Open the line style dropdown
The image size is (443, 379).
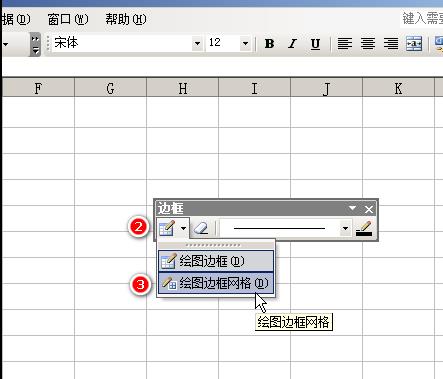[345, 228]
